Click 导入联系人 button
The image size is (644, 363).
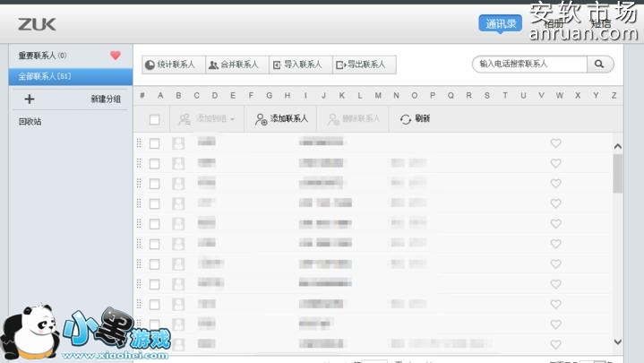pyautogui.click(x=301, y=65)
